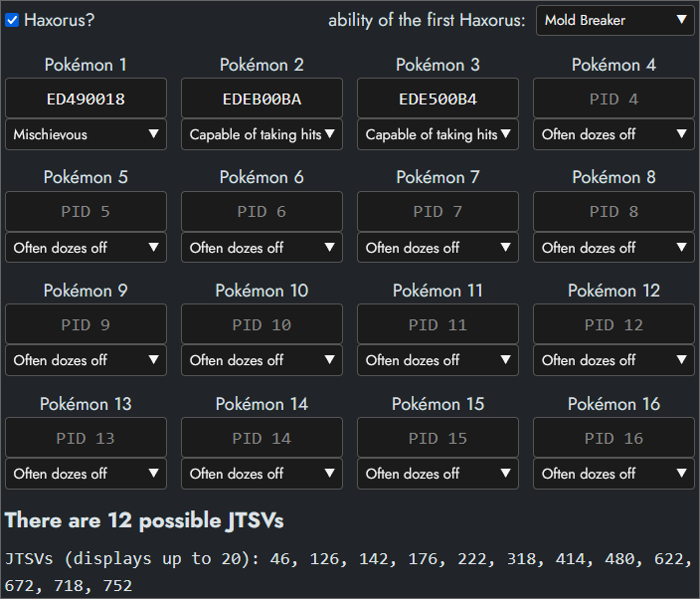This screenshot has height=599, width=700.
Task: Open Pokémon 1 Mischievous characteristic dropdown
Action: 86,134
